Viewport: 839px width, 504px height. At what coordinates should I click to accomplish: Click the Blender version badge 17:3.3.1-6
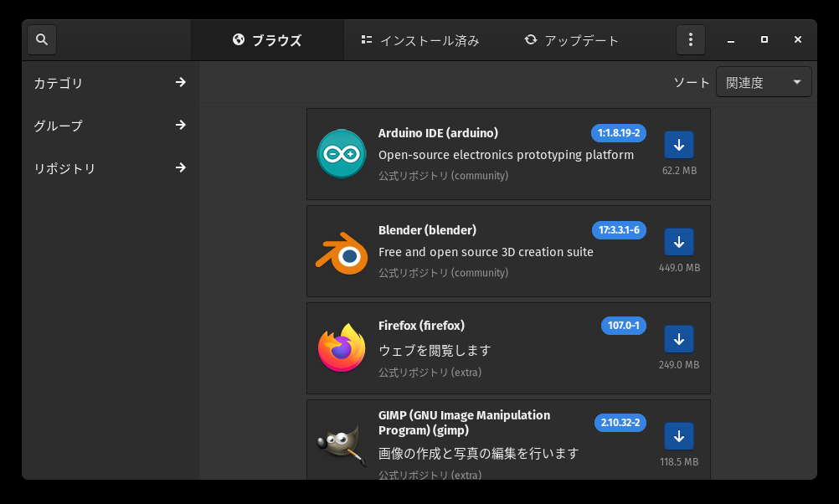619,230
